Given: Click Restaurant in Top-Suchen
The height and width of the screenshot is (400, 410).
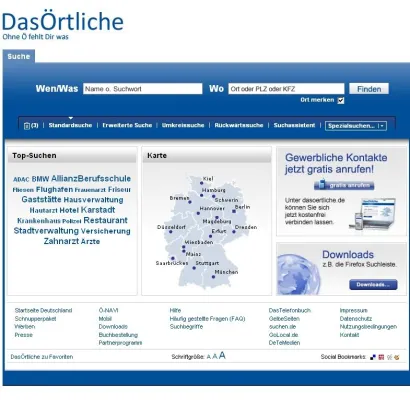Looking at the screenshot, I should pos(105,220).
